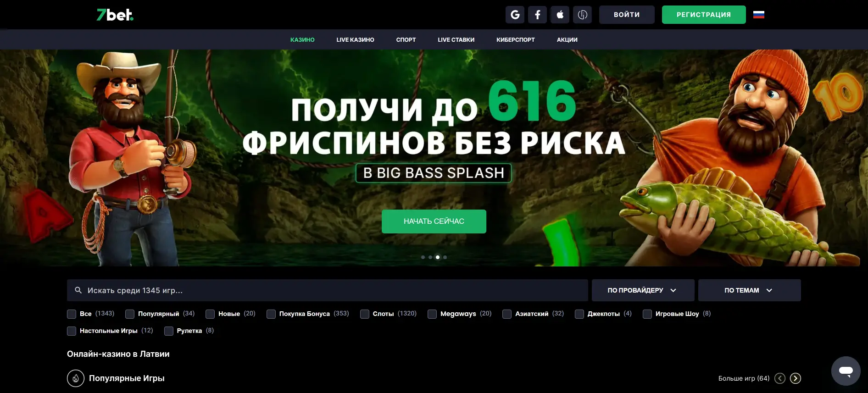Select the second banner carousel dot
The height and width of the screenshot is (393, 868).
(430, 257)
